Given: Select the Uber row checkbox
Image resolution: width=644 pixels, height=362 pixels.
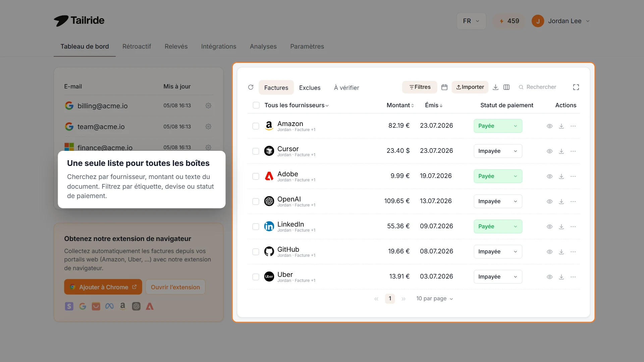Looking at the screenshot, I should pos(256,277).
